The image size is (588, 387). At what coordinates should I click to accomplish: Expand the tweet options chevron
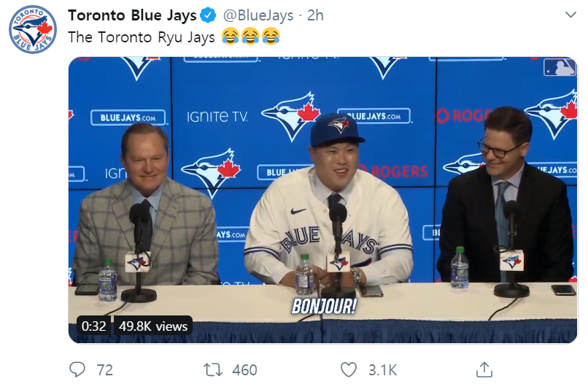click(x=570, y=15)
